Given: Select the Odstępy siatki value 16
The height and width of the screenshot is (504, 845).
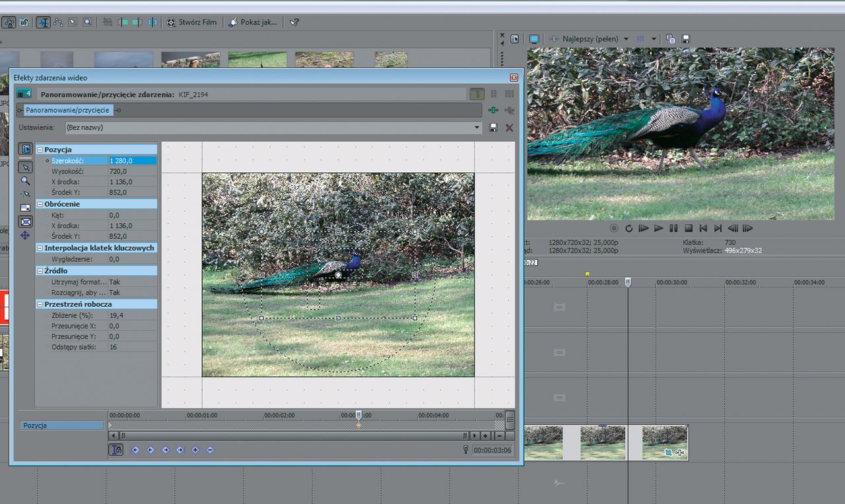Looking at the screenshot, I should point(132,346).
